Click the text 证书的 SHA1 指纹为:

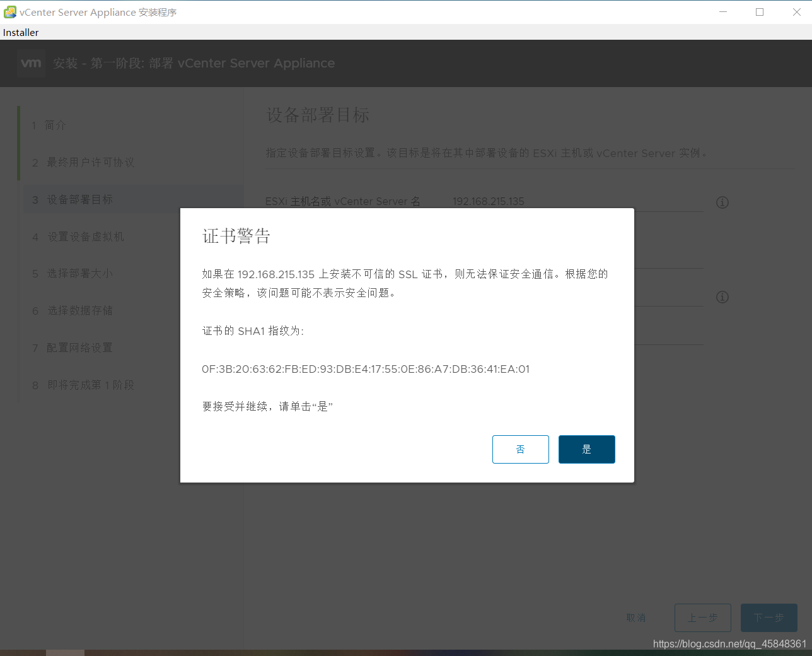(x=253, y=331)
